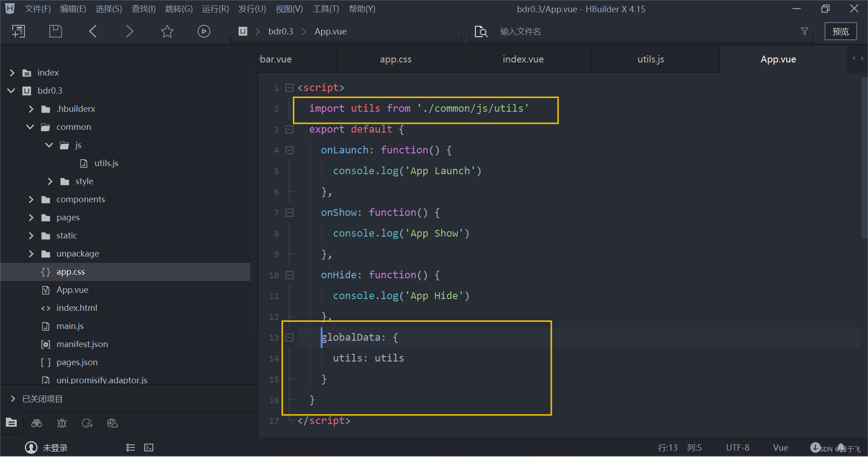Screen dimensions: 868x457
Task: Open the terminal icon in status bar
Action: [149, 447]
